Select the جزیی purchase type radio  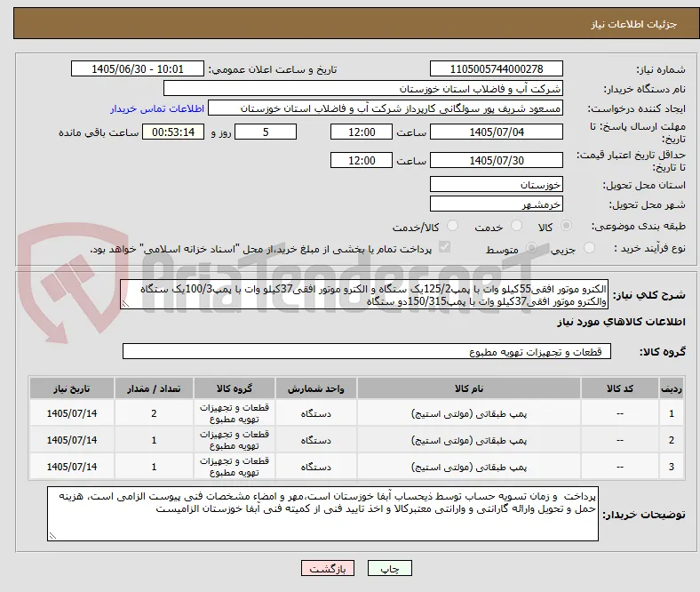[589, 247]
